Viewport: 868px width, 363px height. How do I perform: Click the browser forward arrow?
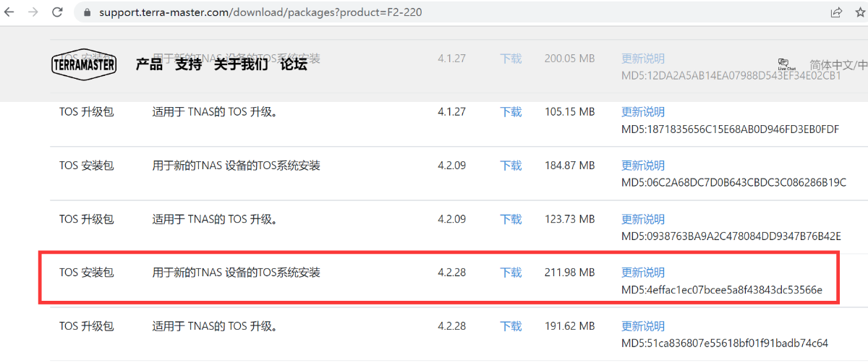point(33,12)
